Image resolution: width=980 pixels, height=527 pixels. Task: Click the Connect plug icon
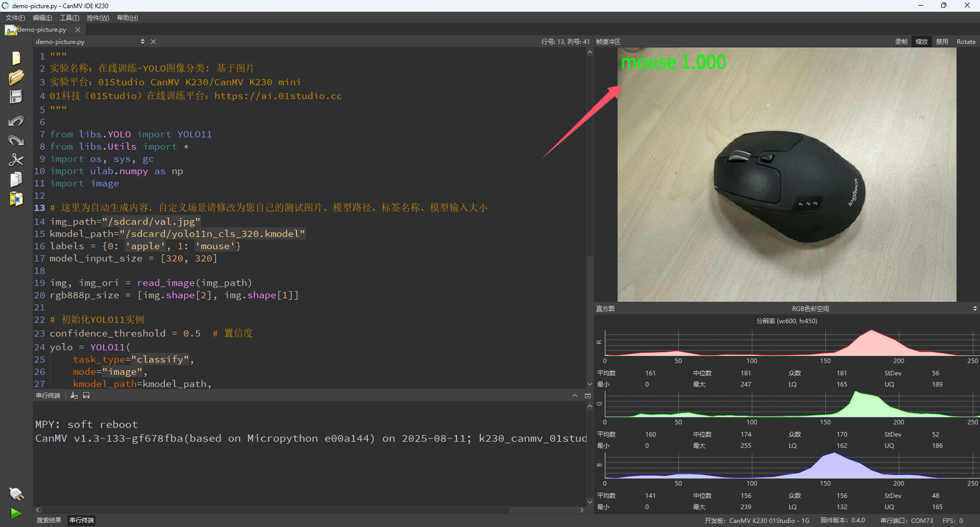click(16, 494)
